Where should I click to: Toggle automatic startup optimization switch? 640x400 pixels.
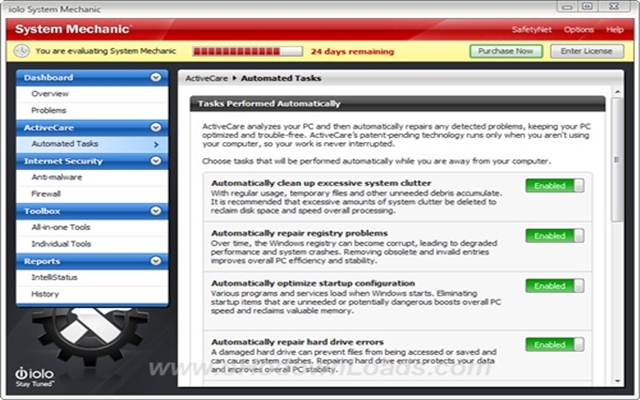pyautogui.click(x=555, y=286)
